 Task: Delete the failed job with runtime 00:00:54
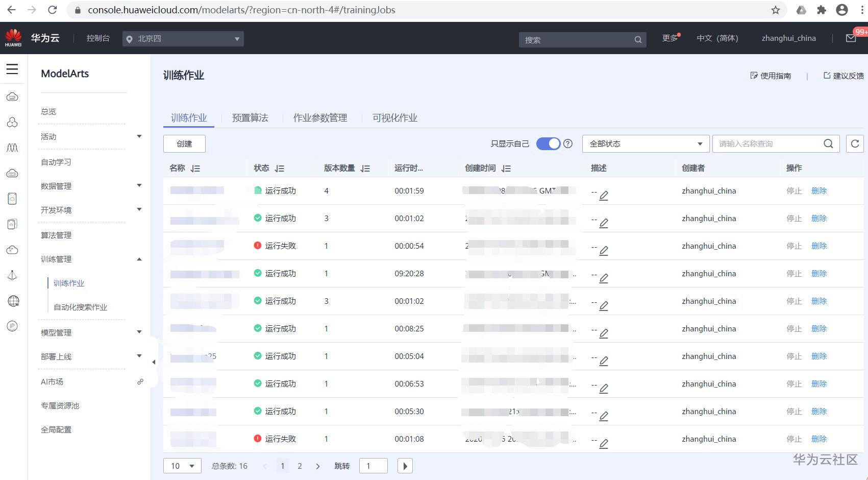pyautogui.click(x=819, y=246)
